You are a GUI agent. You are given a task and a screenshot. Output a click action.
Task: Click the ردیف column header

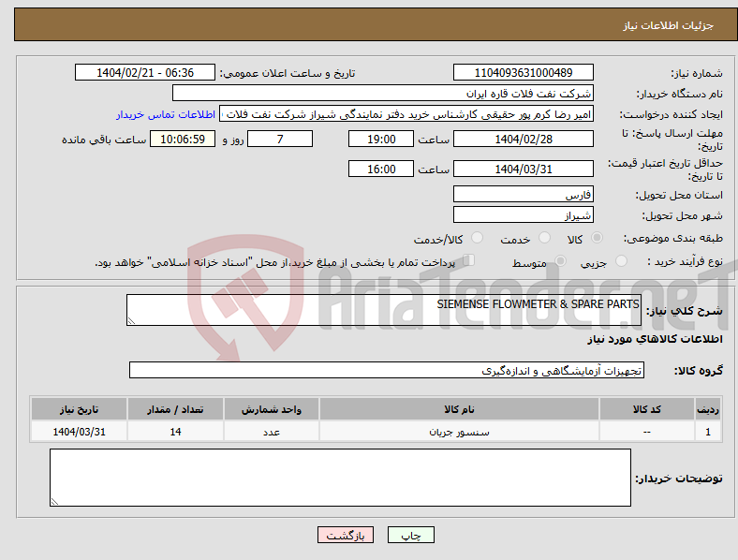tap(708, 409)
